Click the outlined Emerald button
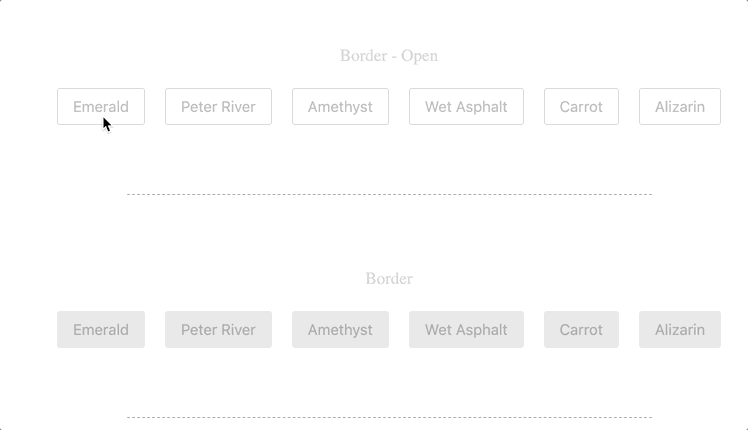 [100, 107]
